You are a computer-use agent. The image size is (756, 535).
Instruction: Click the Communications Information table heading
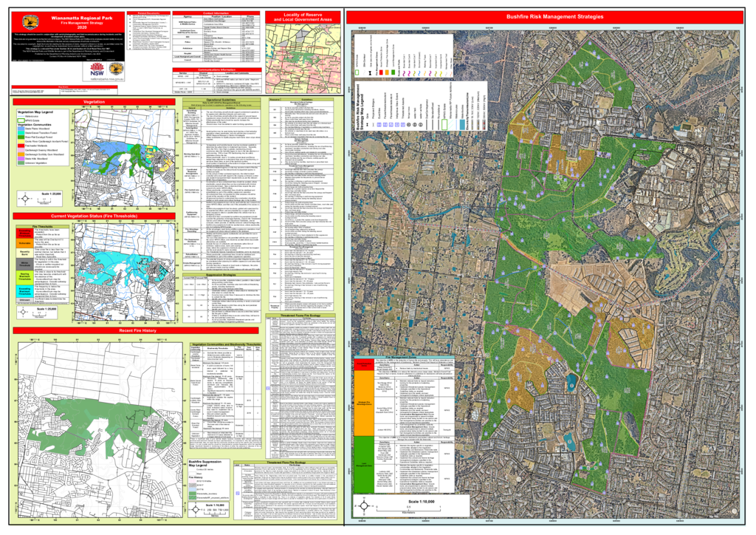click(216, 70)
